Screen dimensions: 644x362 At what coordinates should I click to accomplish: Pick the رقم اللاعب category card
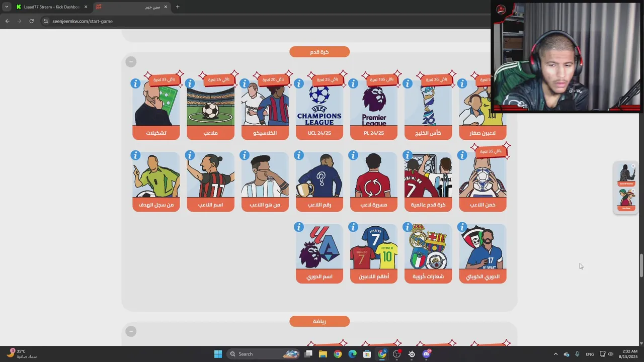(x=319, y=182)
